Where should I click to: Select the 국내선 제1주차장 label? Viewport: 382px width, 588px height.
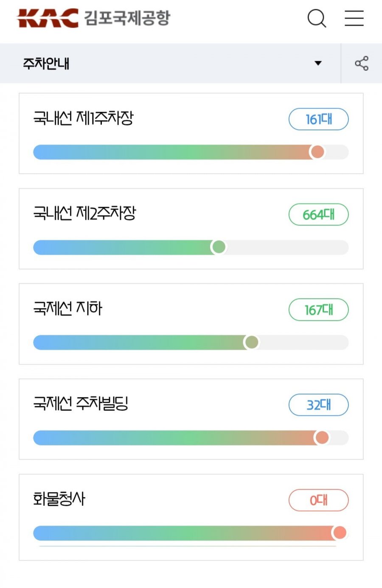point(83,118)
